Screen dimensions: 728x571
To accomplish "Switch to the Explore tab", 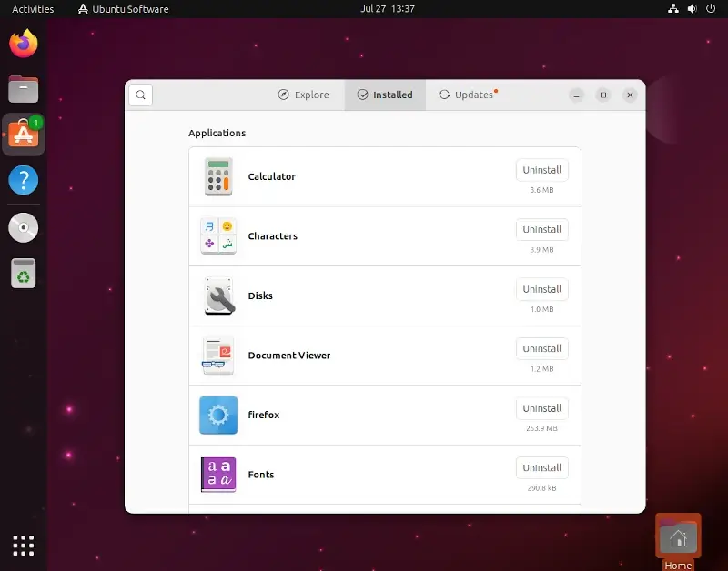I will (x=304, y=95).
